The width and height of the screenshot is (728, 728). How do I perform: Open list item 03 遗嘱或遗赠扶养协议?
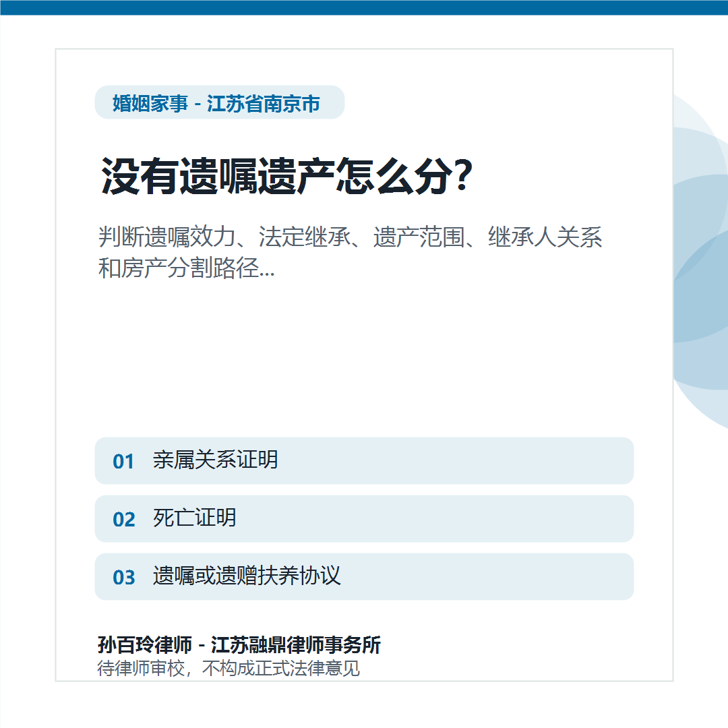(364, 576)
